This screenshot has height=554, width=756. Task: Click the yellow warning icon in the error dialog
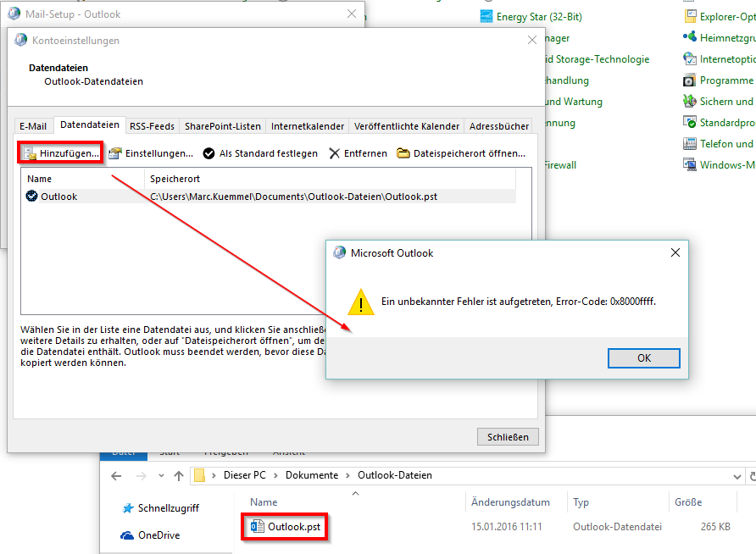tap(361, 302)
